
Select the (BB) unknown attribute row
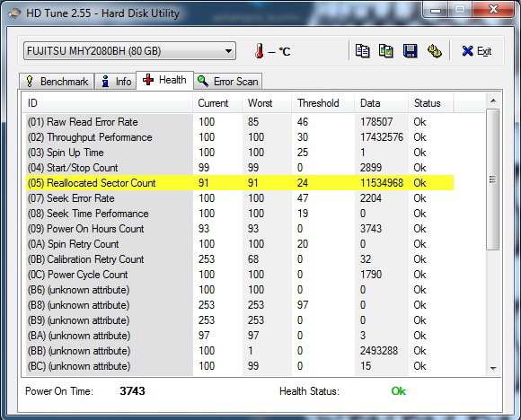pos(240,351)
